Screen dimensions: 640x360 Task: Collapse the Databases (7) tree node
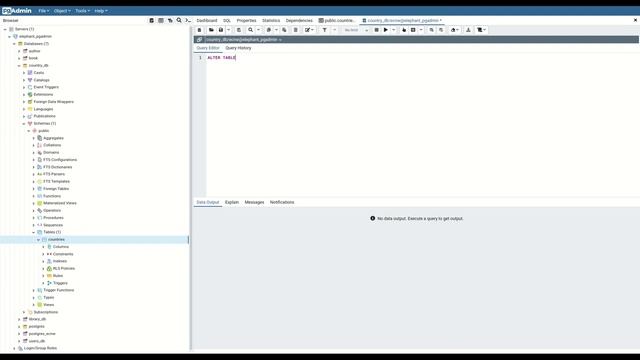(14, 44)
